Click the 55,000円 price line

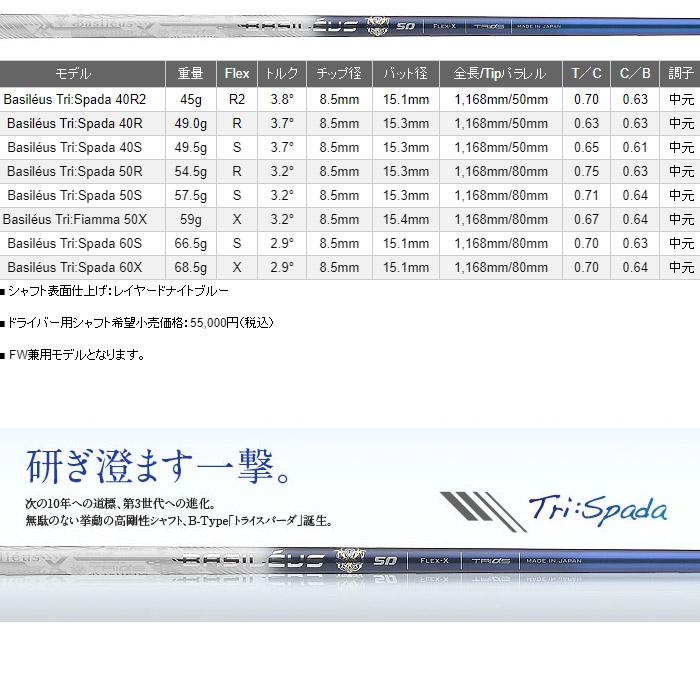point(137,323)
